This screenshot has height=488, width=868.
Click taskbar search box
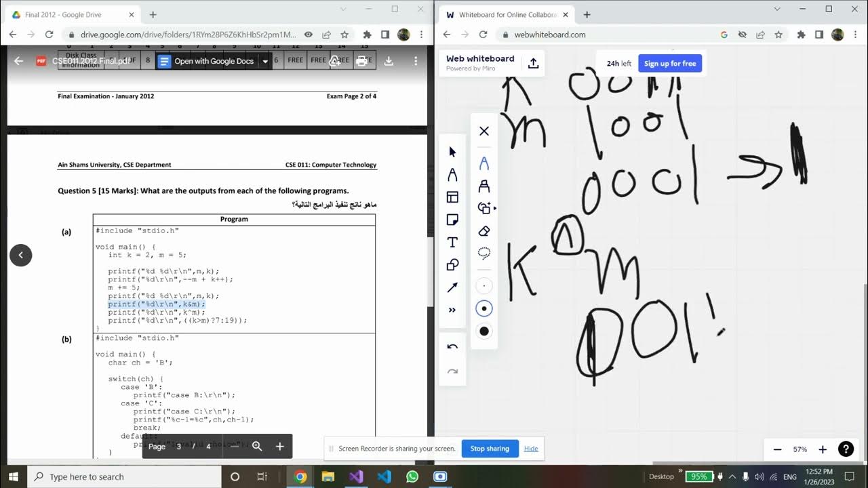click(x=125, y=476)
